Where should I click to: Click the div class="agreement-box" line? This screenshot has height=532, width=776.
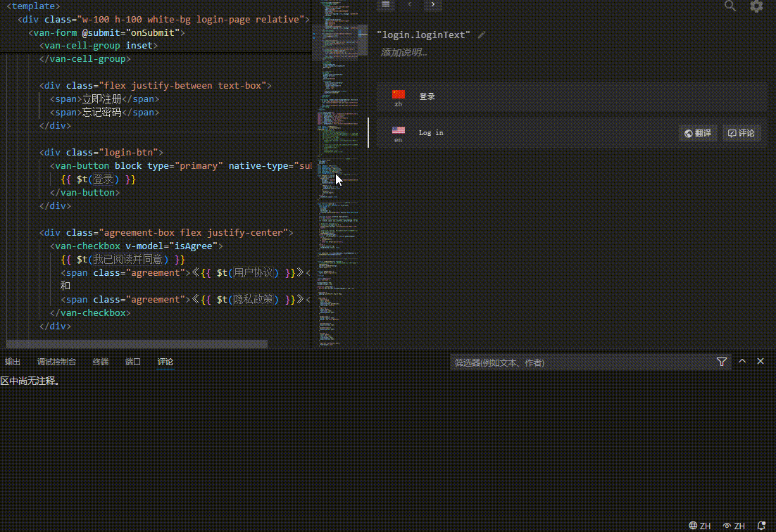(166, 232)
